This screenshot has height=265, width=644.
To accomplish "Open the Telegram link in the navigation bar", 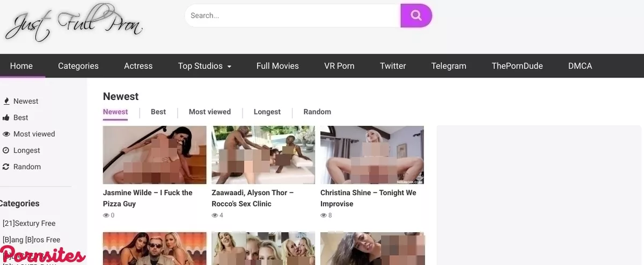I will coord(449,66).
